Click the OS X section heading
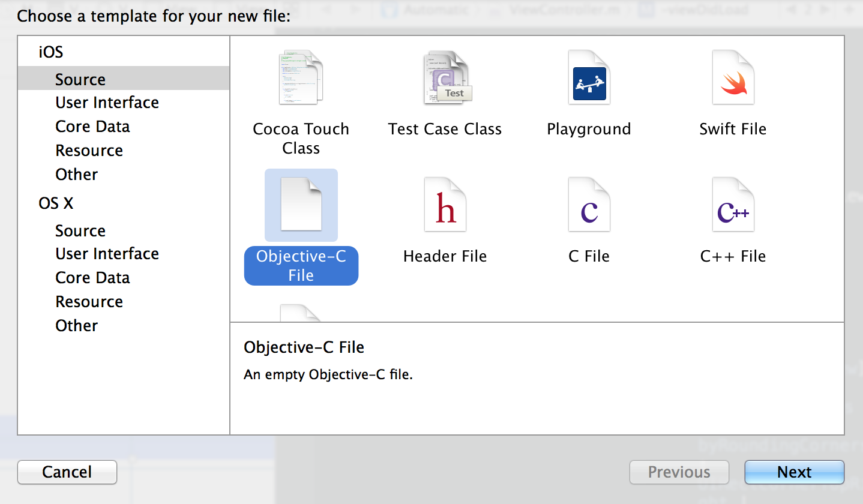The width and height of the screenshot is (863, 504). tap(56, 203)
